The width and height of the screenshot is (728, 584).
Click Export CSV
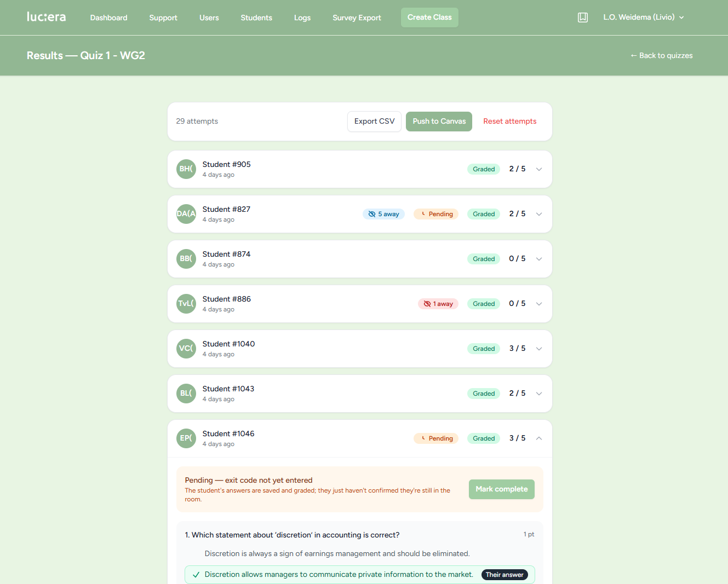pos(374,122)
